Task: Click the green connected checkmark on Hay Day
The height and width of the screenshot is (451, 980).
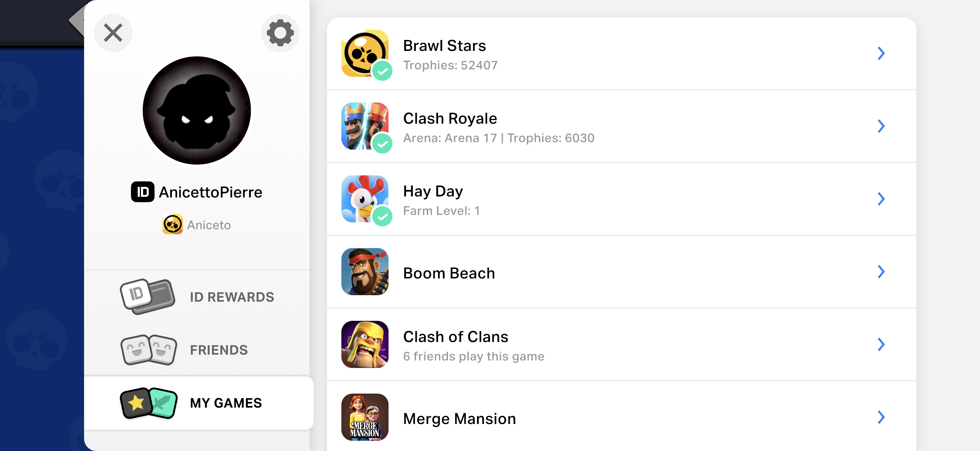Action: click(x=382, y=216)
